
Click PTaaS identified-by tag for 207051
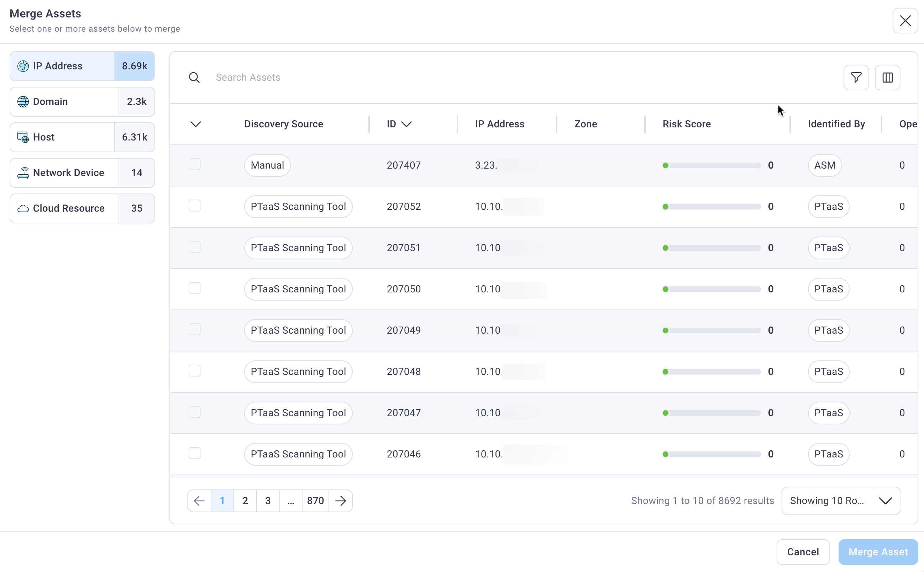coord(829,248)
